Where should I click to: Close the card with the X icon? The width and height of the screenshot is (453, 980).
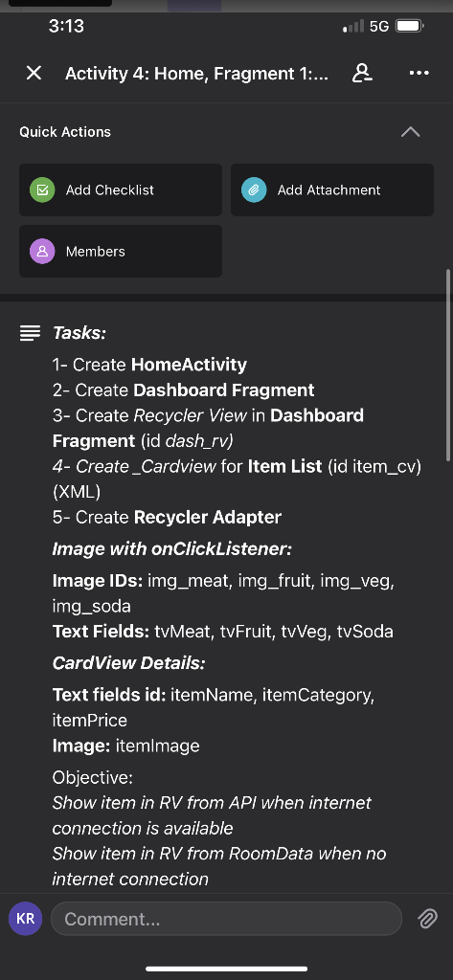tap(34, 74)
